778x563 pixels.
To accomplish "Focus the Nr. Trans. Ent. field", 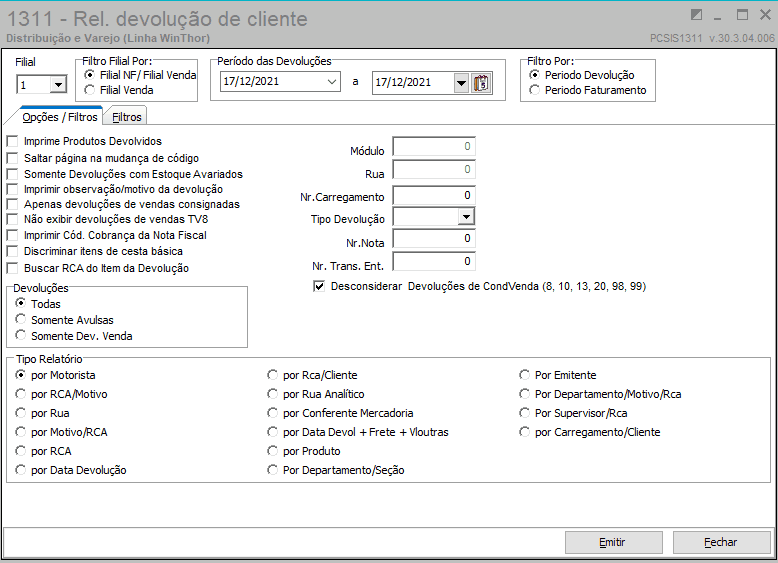I will point(434,261).
